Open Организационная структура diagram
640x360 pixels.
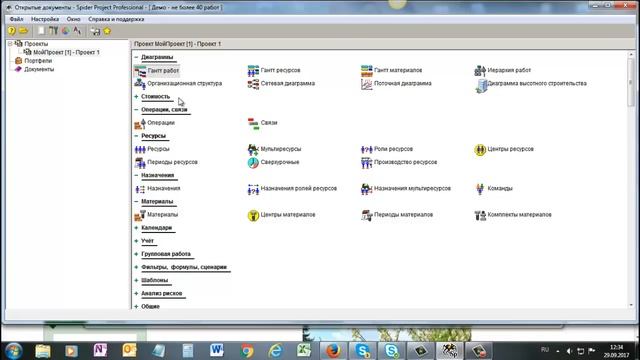[178, 84]
